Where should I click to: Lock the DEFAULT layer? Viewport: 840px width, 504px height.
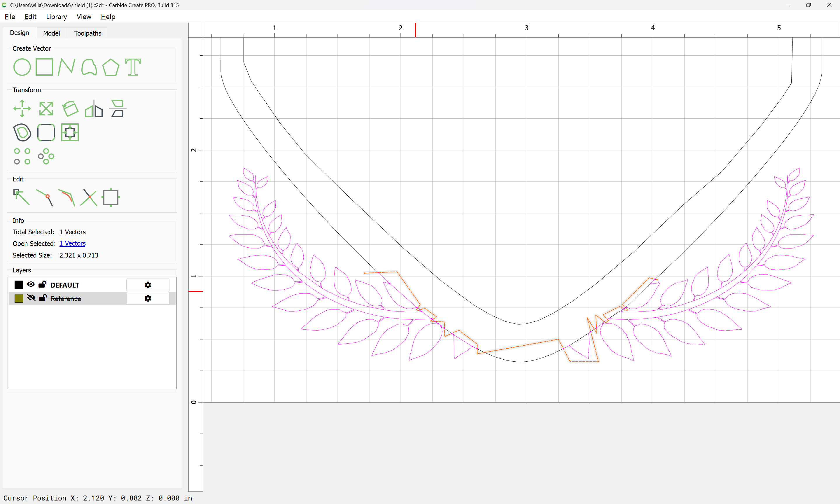[x=43, y=284]
